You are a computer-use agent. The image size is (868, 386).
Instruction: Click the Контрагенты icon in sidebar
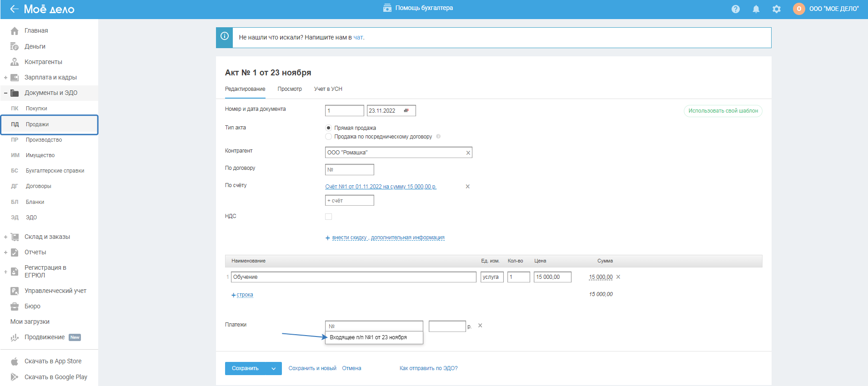15,62
